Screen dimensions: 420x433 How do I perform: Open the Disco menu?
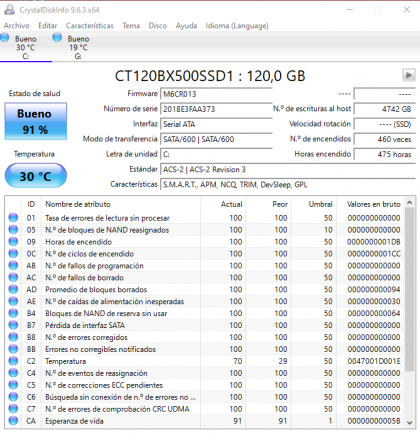158,26
